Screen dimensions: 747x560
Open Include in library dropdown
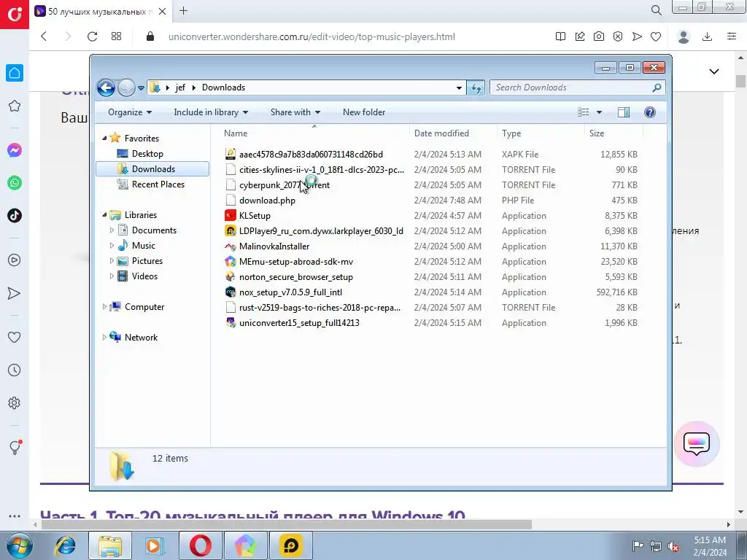(211, 112)
